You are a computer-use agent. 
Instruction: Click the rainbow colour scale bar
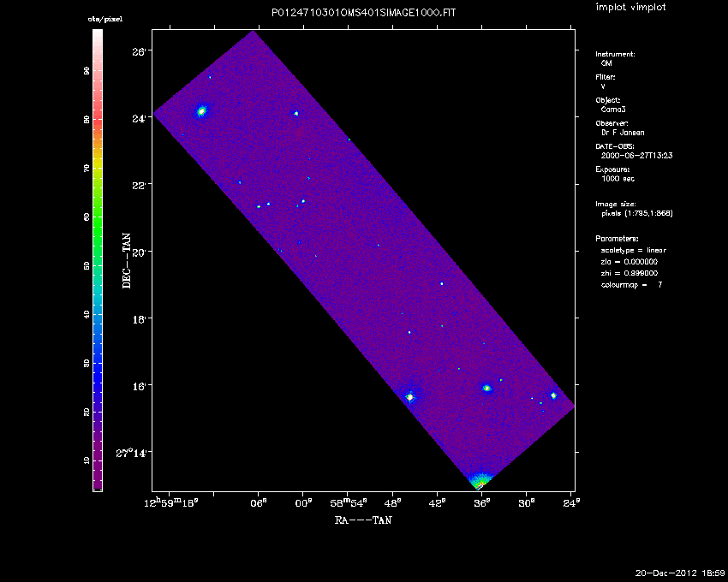(98, 260)
